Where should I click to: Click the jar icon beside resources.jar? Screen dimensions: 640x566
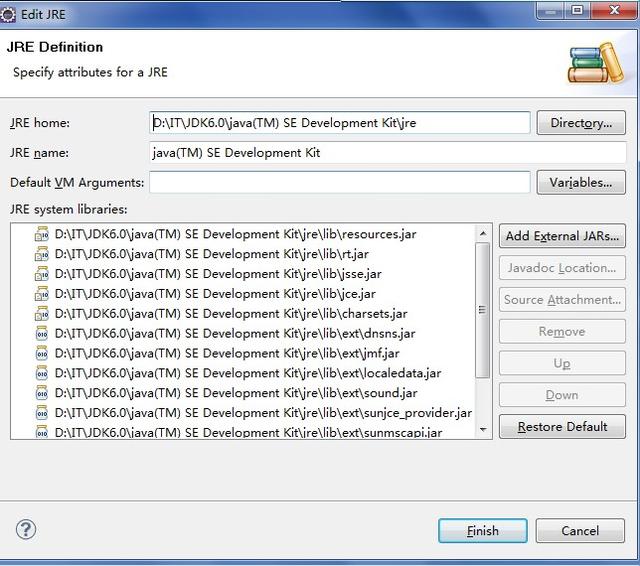point(42,234)
